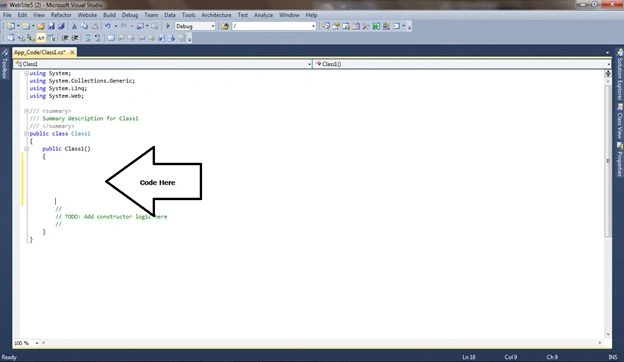The height and width of the screenshot is (362, 624).
Task: Open the Find combo box dropdown
Action: [x=313, y=26]
